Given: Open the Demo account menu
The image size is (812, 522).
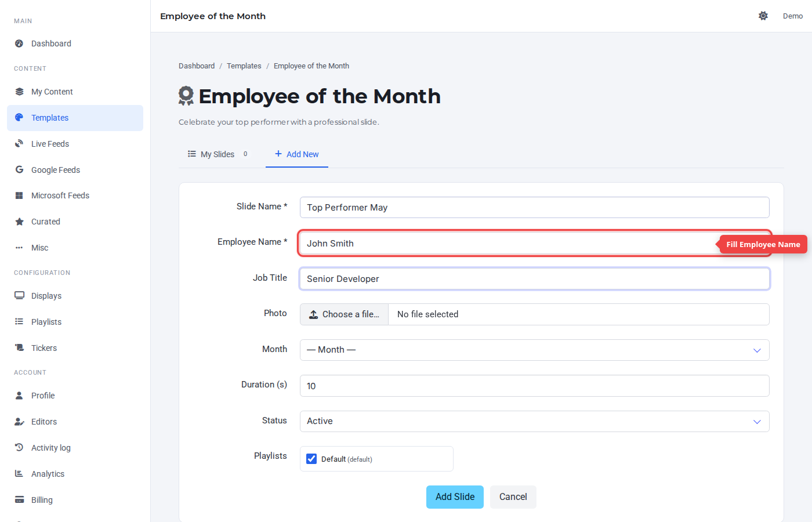Looking at the screenshot, I should (x=793, y=16).
